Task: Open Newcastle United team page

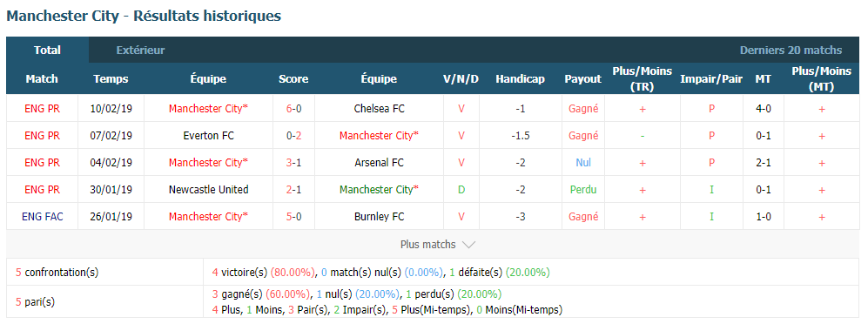Action: click(x=209, y=189)
